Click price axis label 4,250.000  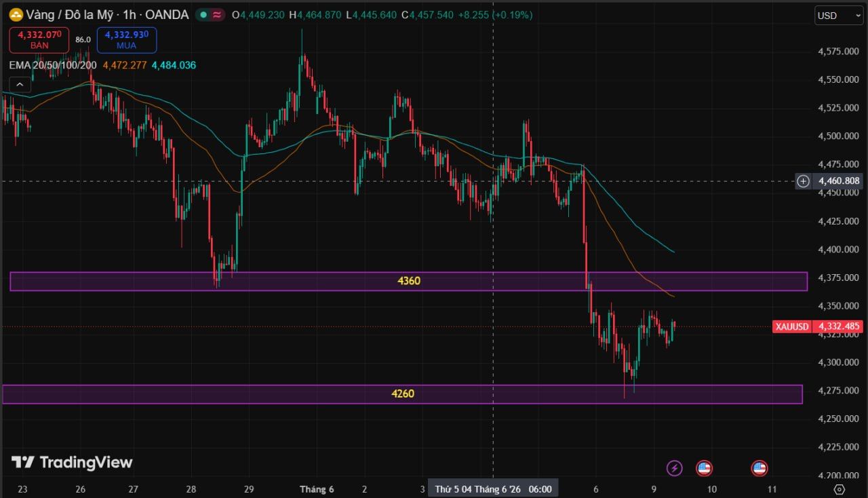click(x=839, y=419)
